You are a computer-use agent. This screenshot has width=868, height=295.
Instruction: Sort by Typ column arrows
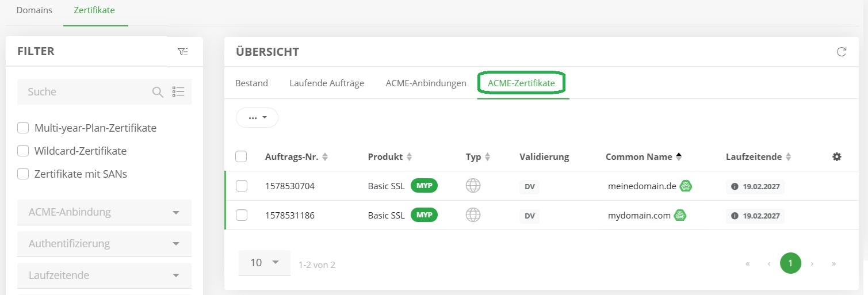pyautogui.click(x=487, y=156)
